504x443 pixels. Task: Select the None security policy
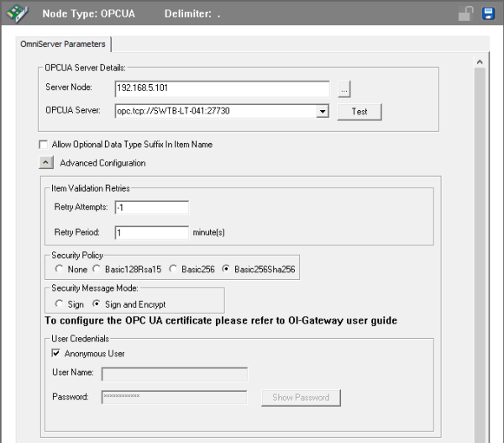59,269
